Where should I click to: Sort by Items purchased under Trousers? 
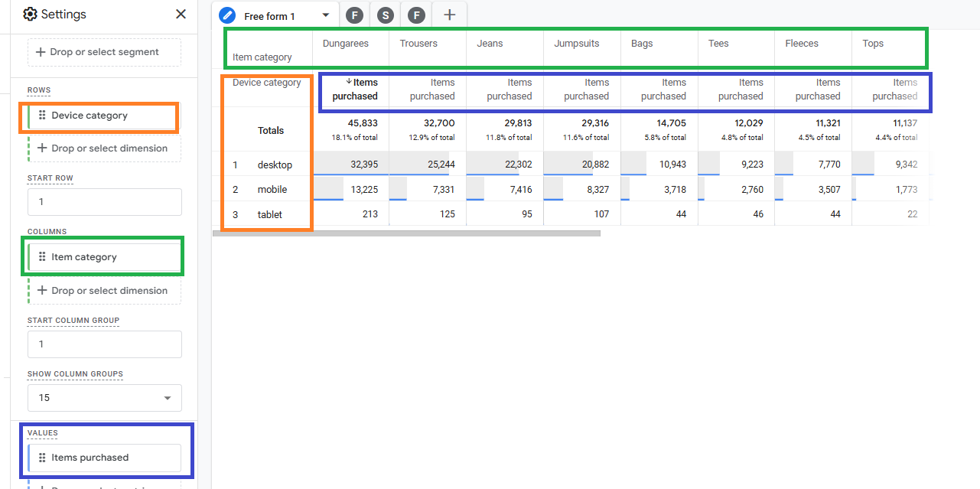coord(432,90)
